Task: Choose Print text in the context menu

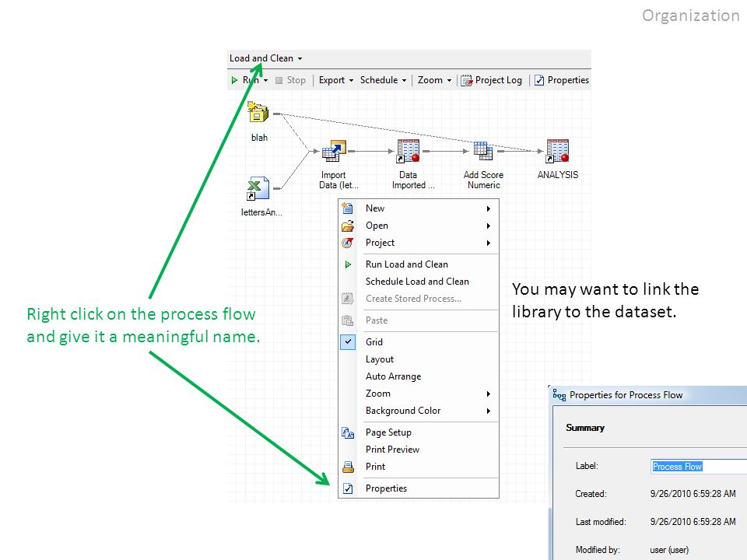Action: coord(375,467)
